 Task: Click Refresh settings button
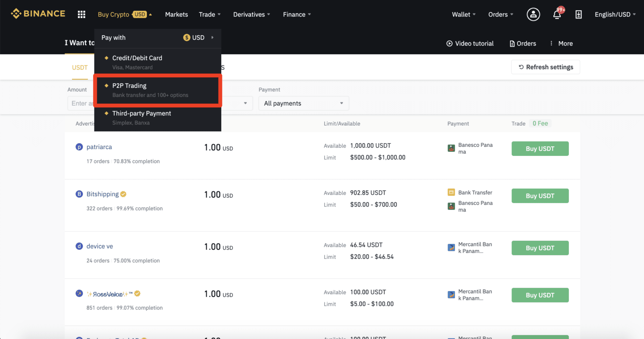[545, 67]
